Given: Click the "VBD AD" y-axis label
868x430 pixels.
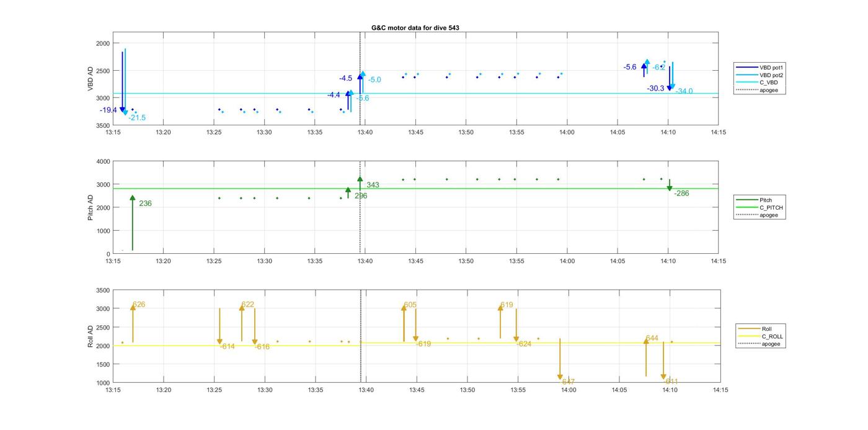Looking at the screenshot, I should click(x=91, y=79).
